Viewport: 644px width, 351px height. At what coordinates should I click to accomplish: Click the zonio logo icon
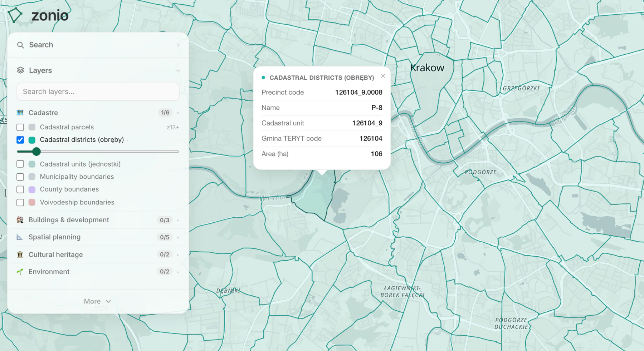click(15, 15)
